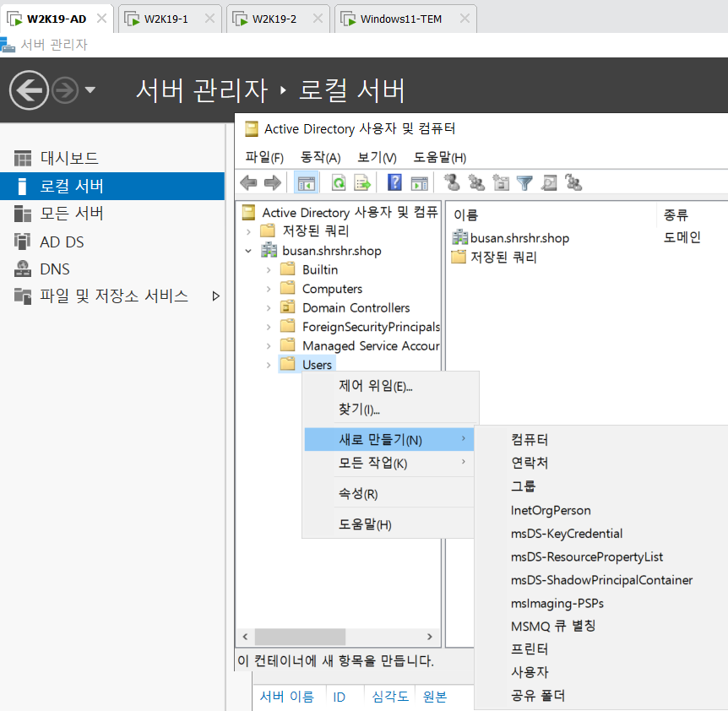The image size is (728, 711).
Task: Open the 도움말(H) menu in menu bar
Action: coord(439,157)
